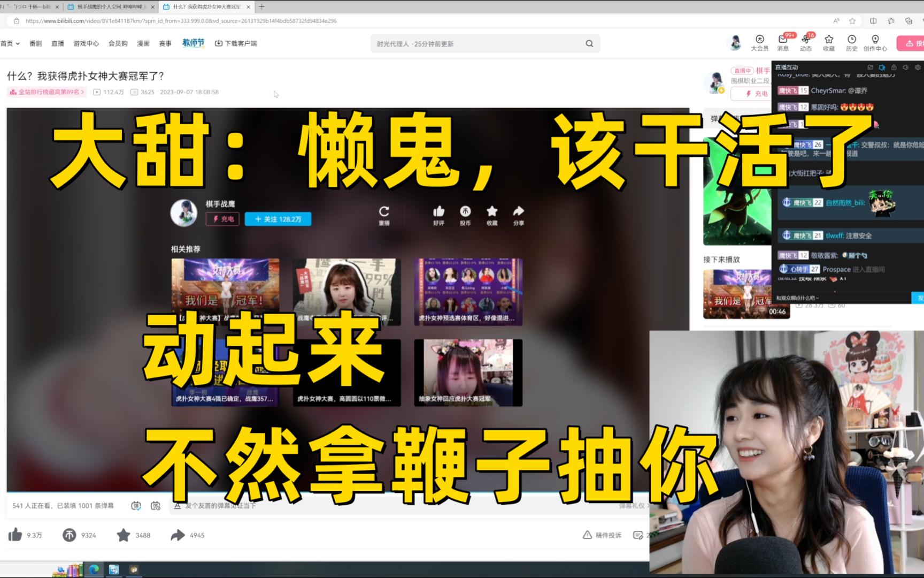Click the 充电 button in player overlay
The image size is (924, 578).
(x=223, y=219)
